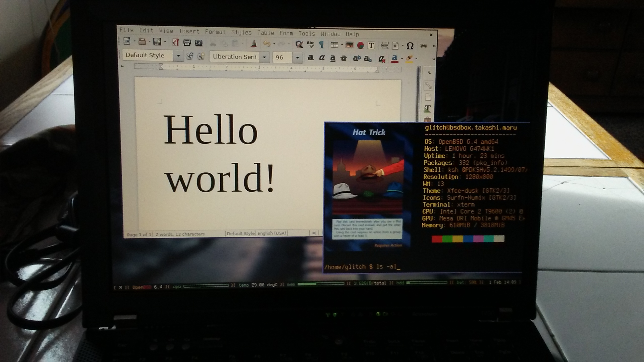The width and height of the screenshot is (644, 362).
Task: Click the Open folder icon
Action: (x=142, y=41)
